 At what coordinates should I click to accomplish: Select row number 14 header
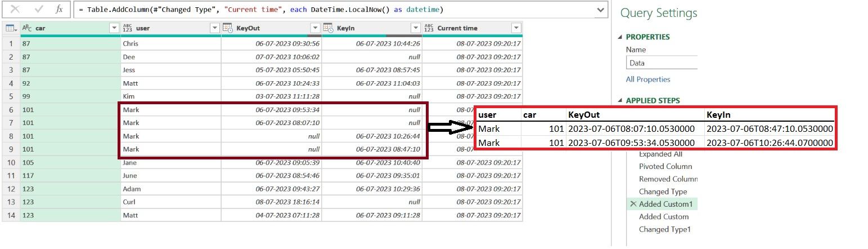[x=11, y=215]
